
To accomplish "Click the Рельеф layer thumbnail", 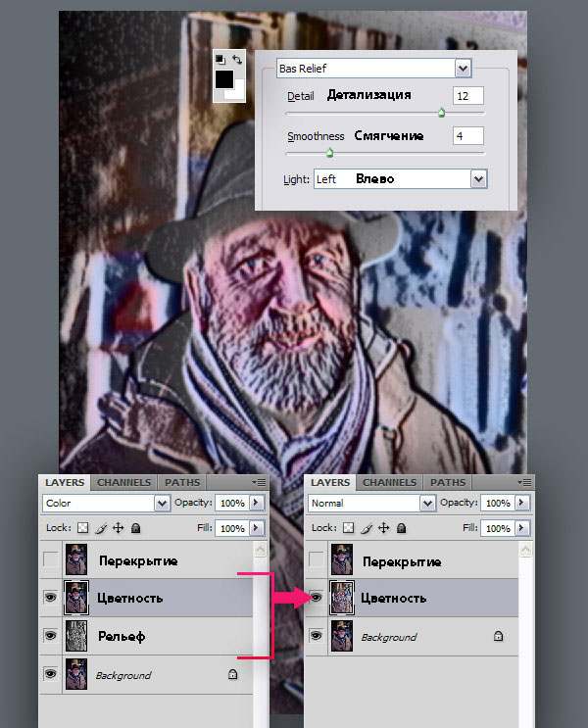I will [76, 636].
